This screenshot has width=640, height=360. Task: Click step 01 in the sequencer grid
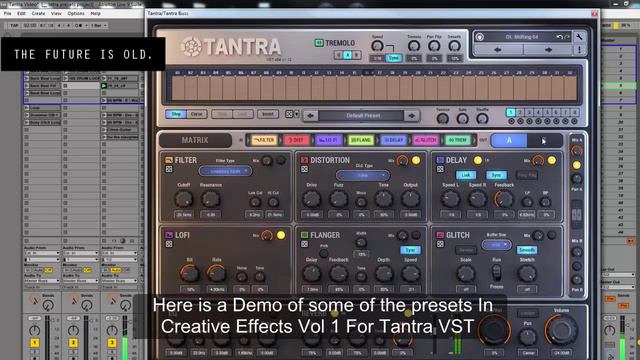click(x=178, y=88)
